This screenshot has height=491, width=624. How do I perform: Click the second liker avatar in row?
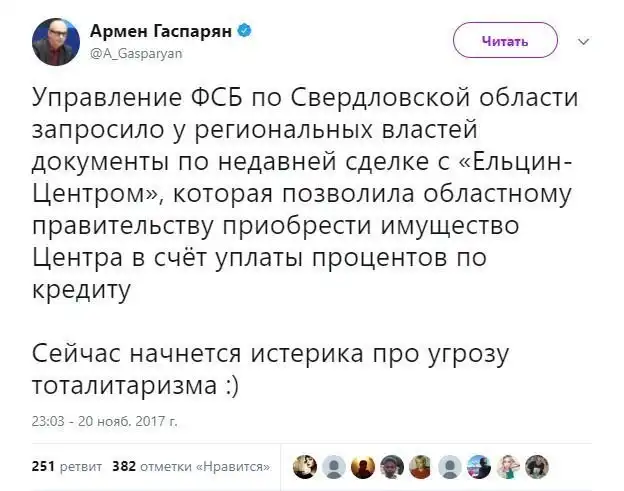336,466
